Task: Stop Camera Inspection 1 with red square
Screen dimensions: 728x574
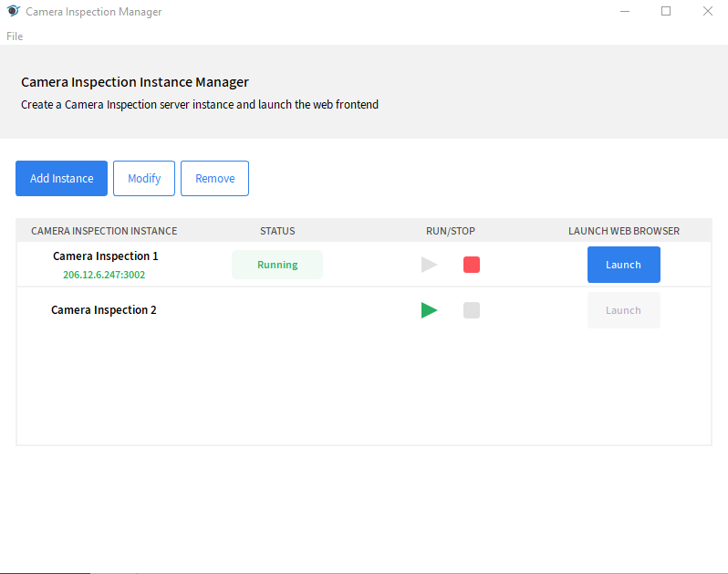Action: (x=472, y=265)
